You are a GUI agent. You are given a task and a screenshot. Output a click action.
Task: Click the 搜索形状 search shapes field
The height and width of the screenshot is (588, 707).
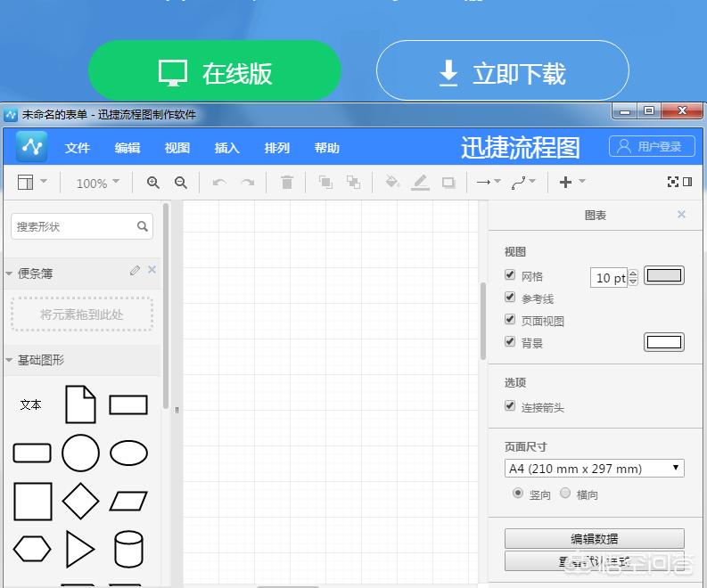[x=82, y=226]
